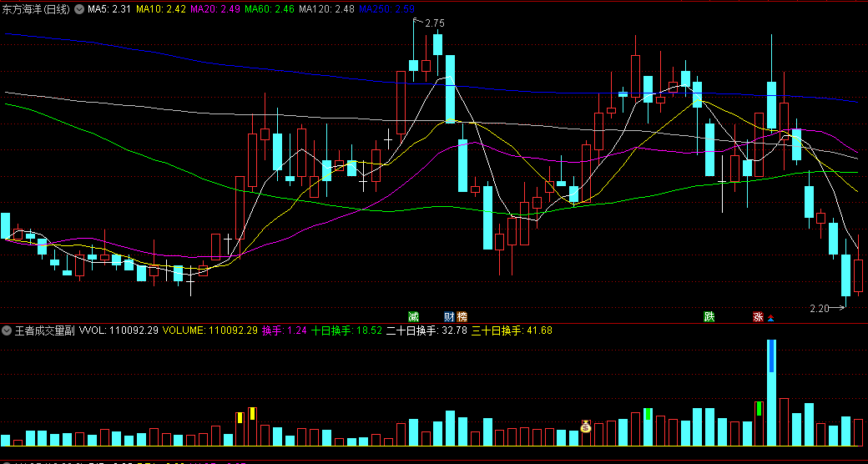Expand the dropdown before 王者成交量副 indicator

click(x=8, y=330)
